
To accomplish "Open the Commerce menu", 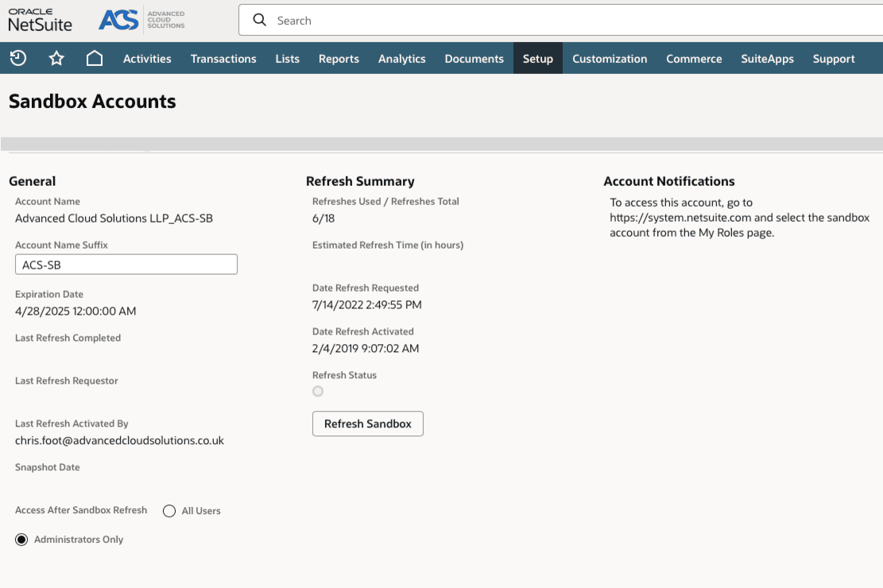I will pos(694,59).
